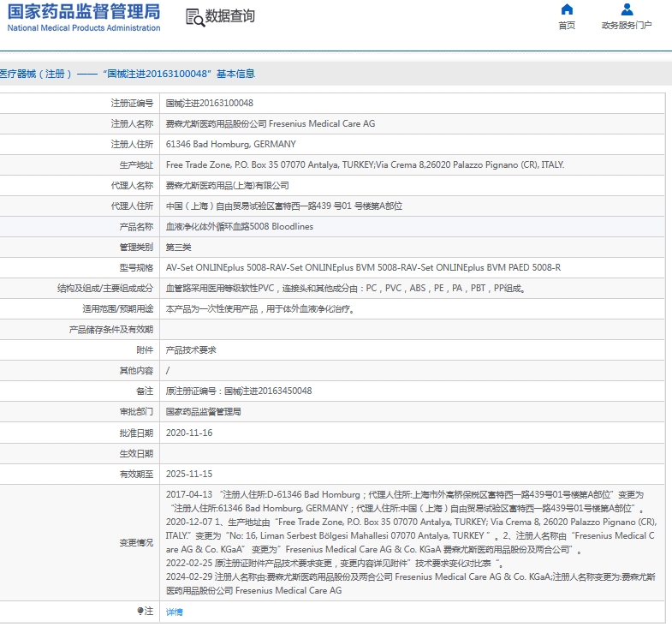The height and width of the screenshot is (627, 672).
Task: Click the 注册人住所 row label
Action: (x=132, y=144)
